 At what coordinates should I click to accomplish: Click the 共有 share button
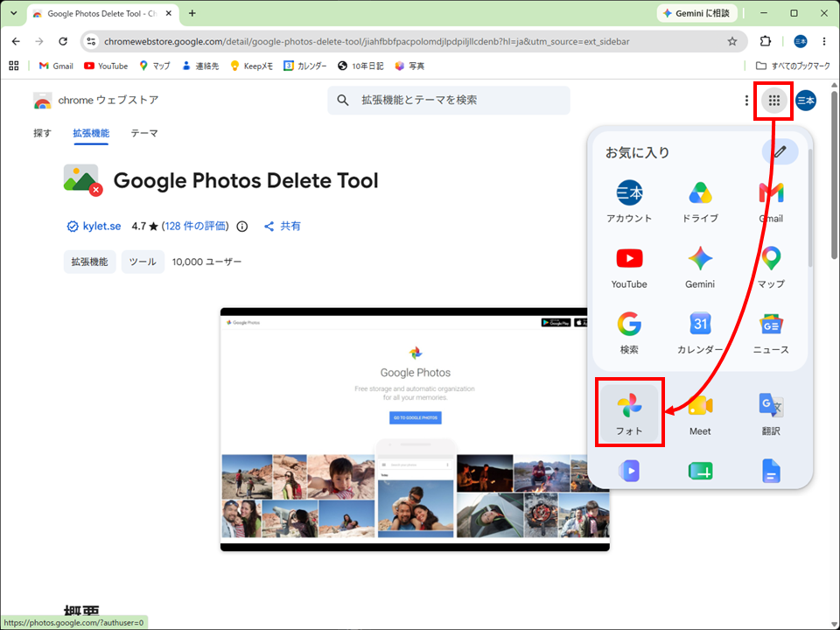(x=283, y=226)
